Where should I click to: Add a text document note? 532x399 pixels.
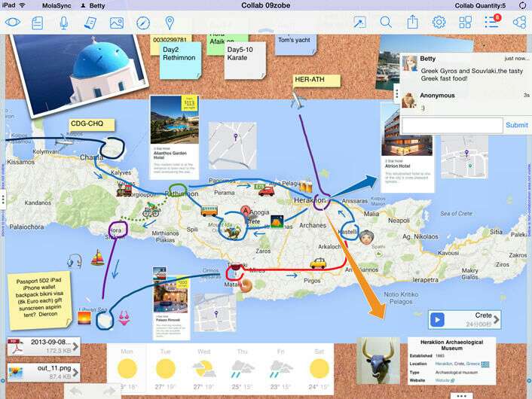click(x=38, y=23)
